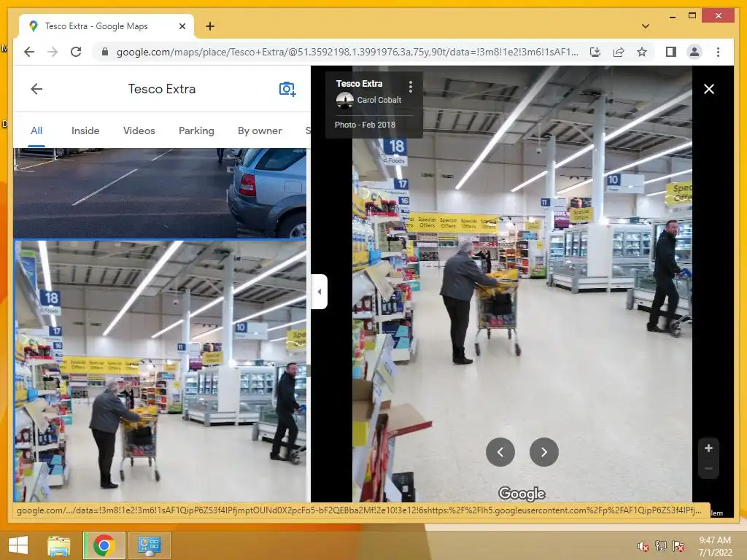Show the previous photo

pos(500,452)
